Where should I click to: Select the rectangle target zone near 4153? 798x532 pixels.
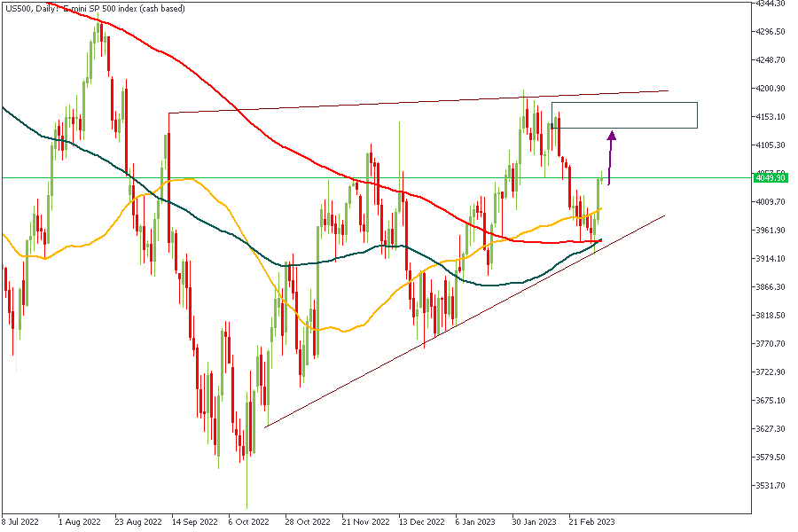[623, 115]
